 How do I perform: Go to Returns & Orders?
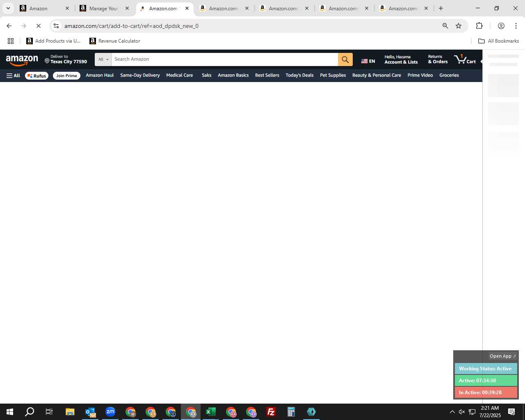point(438,59)
